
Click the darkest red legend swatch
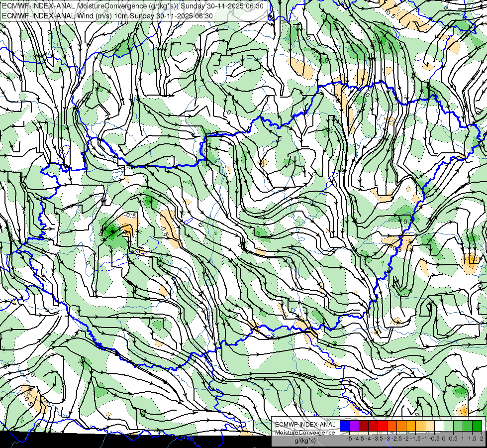tap(364, 426)
